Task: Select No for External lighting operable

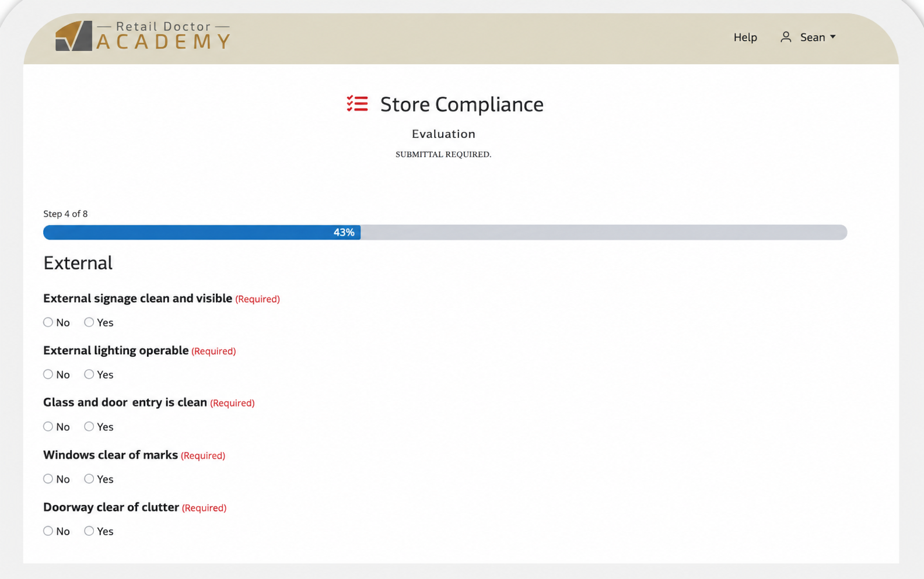Action: point(48,374)
